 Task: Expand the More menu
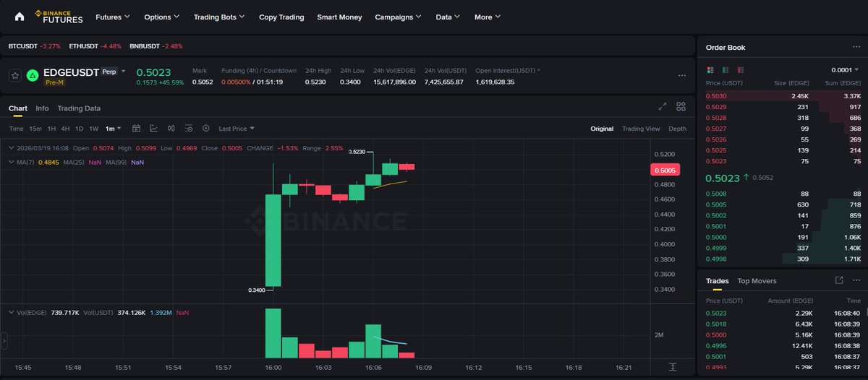[x=488, y=17]
